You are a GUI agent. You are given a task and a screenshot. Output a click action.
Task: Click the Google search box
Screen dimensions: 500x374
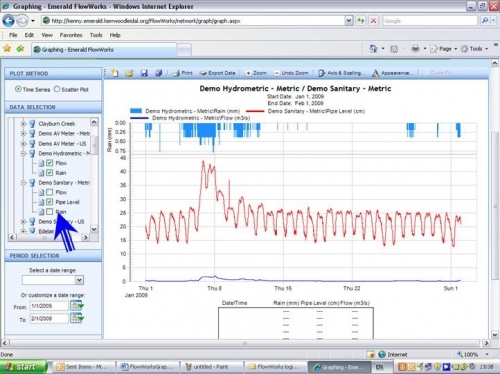click(430, 21)
